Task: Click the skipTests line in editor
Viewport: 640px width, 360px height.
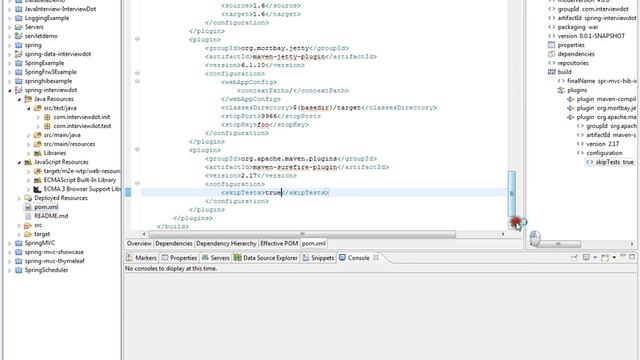Action: pos(323,192)
